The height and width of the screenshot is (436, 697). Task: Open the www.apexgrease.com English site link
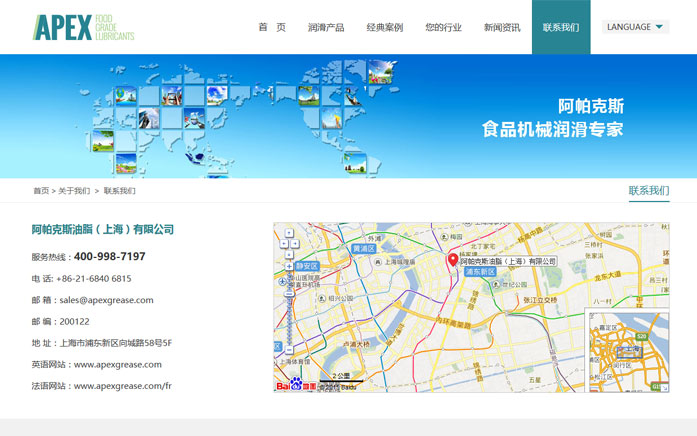point(118,364)
